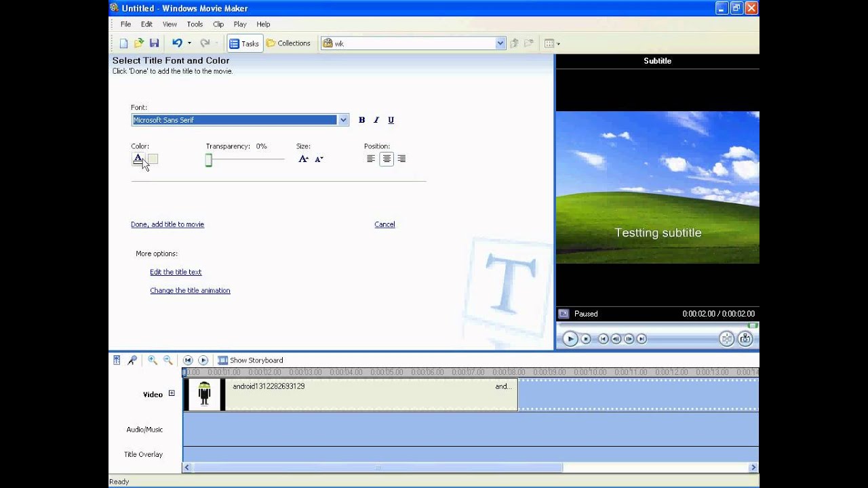868x488 pixels.
Task: Play the preview in the monitor
Action: [x=570, y=339]
